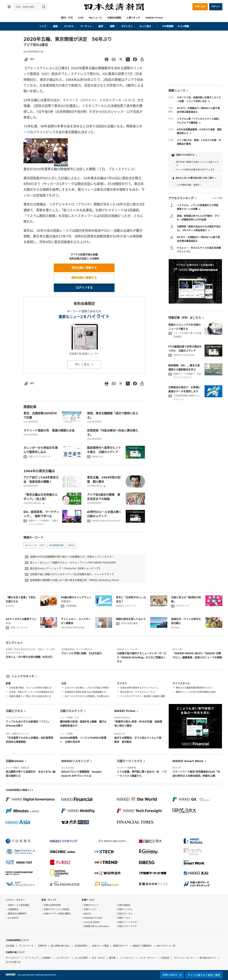Viewport: 228px width, 980px height.
Task: Open the #中東情勢 topic tag
Action: [168, 26]
